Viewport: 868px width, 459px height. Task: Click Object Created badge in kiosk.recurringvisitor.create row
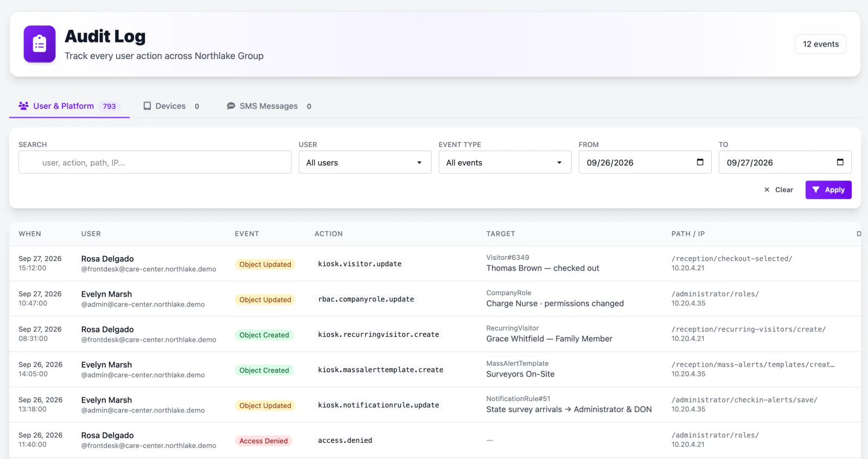264,335
